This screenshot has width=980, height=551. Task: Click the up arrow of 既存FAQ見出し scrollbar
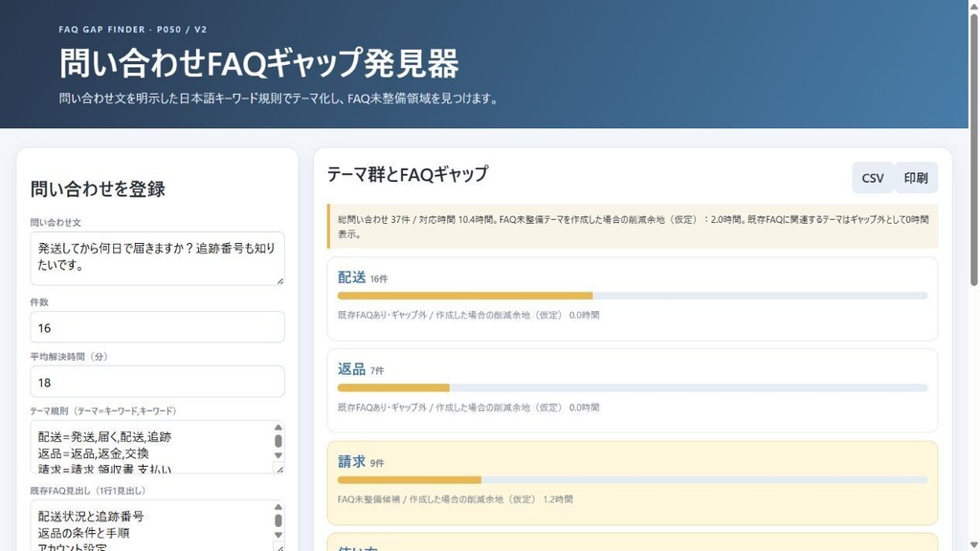pyautogui.click(x=278, y=507)
